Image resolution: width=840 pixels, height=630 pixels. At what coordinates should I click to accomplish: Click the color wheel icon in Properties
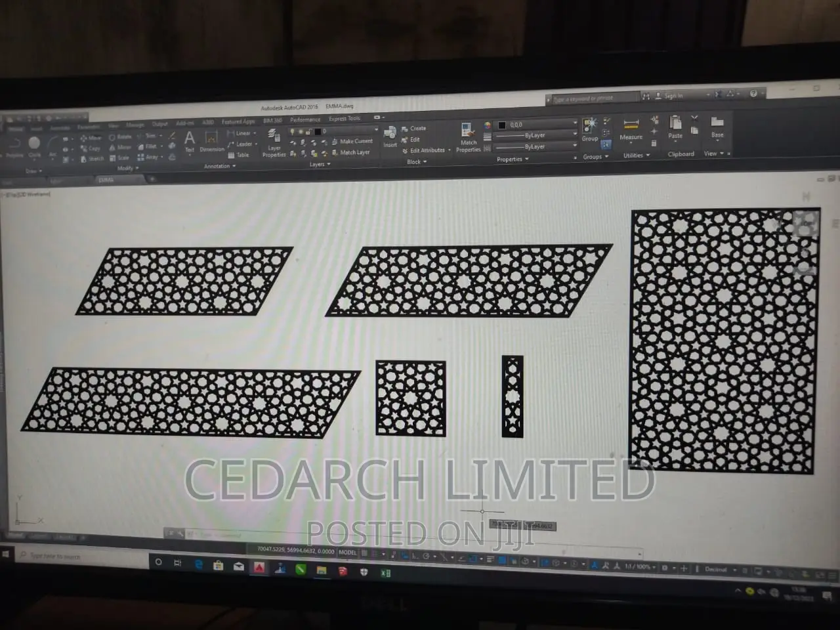click(488, 125)
